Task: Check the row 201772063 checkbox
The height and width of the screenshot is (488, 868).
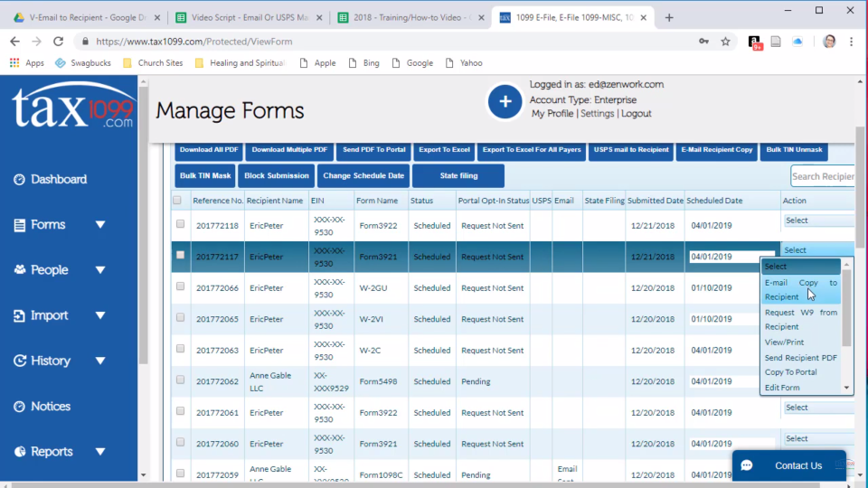Action: (181, 349)
